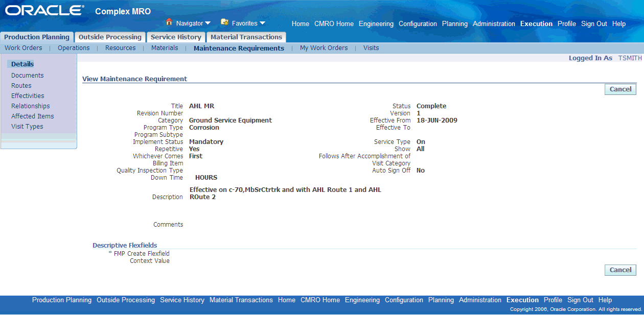Click Configuration in footer links
This screenshot has width=644, height=315.
click(404, 300)
